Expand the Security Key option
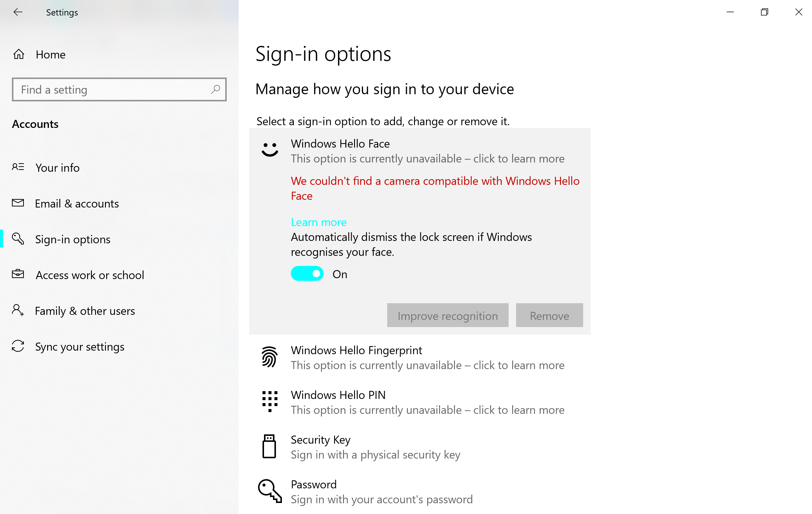The image size is (812, 514). coord(419,447)
